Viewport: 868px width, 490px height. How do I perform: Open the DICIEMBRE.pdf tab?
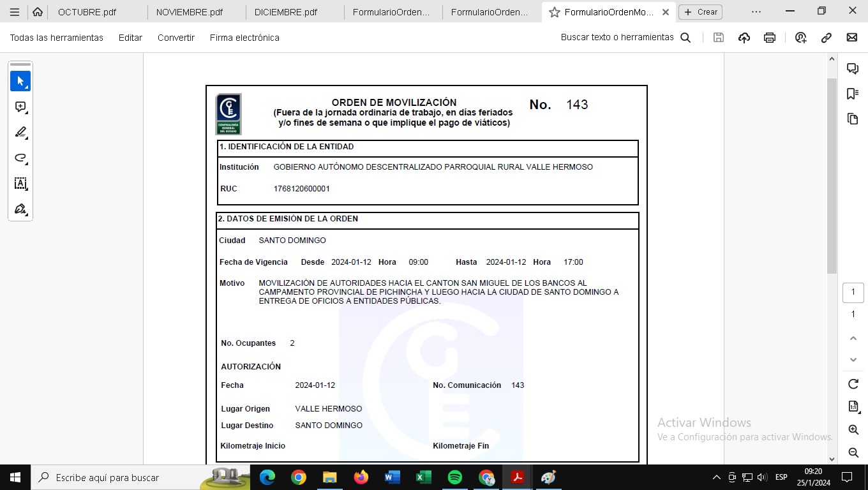click(x=285, y=12)
